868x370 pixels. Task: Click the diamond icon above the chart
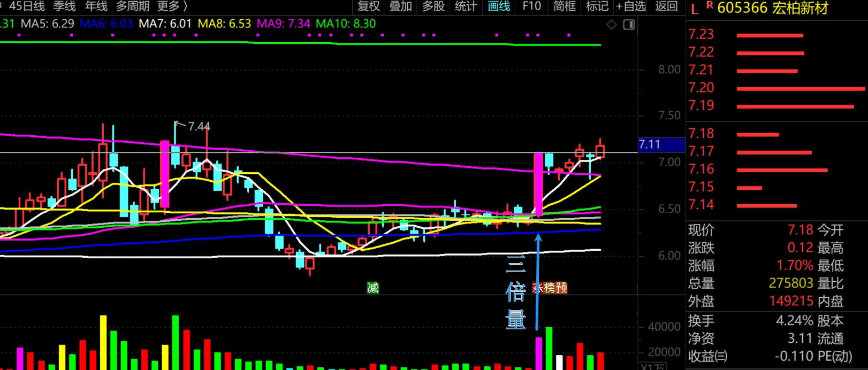click(x=612, y=25)
